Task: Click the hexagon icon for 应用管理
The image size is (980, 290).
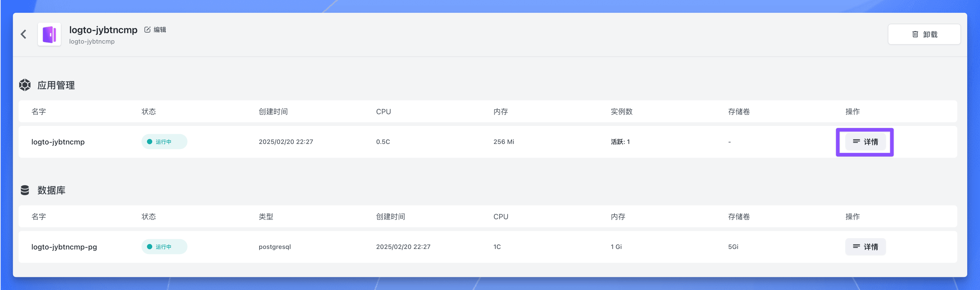Action: click(x=25, y=85)
